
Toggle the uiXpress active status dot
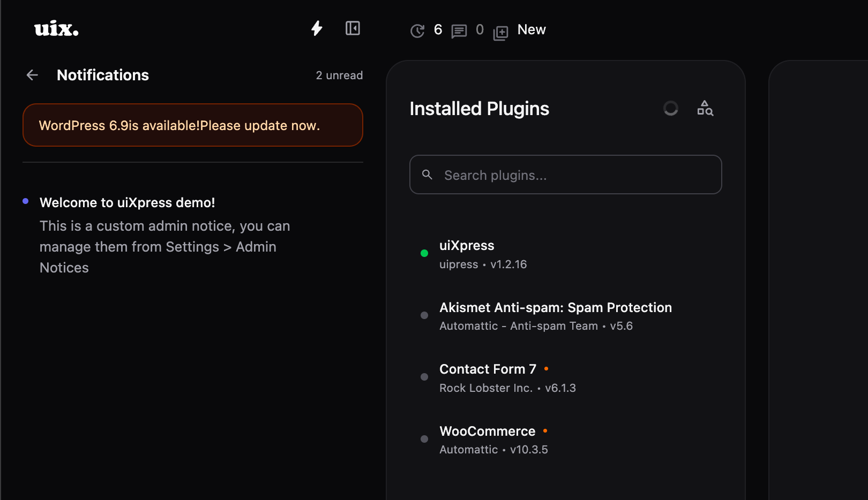[424, 253]
